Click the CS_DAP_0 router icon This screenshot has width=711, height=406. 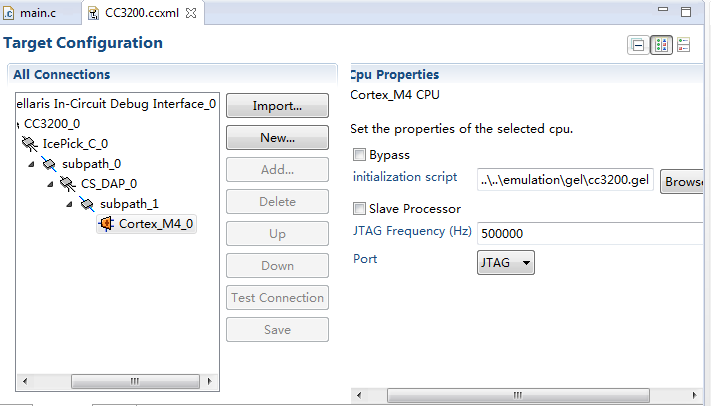(67, 184)
